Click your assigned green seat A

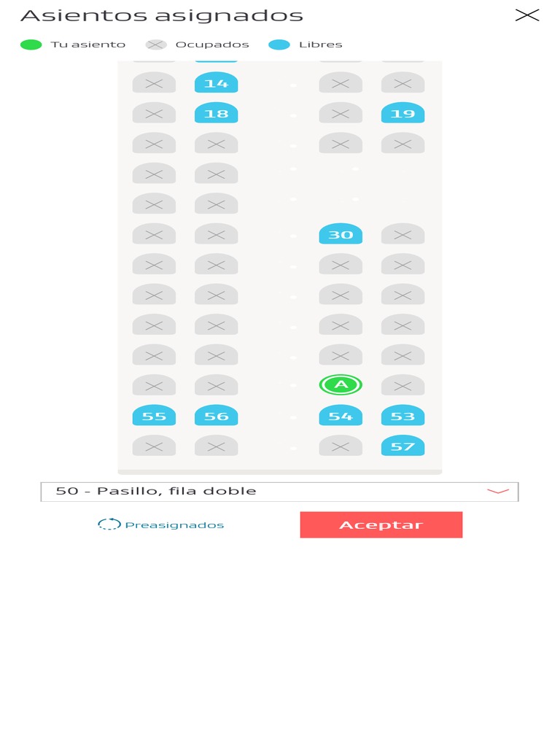coord(341,384)
